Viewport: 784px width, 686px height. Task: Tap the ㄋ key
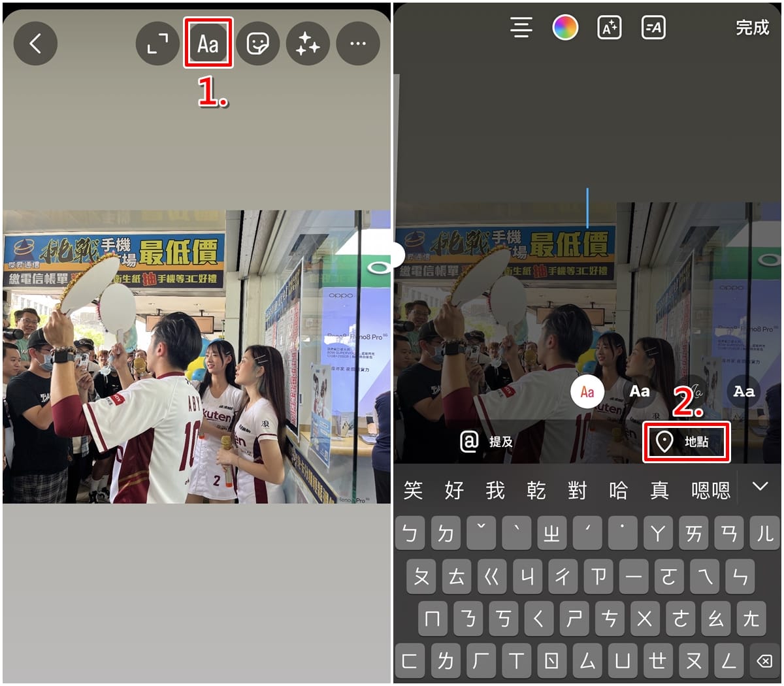(468, 619)
